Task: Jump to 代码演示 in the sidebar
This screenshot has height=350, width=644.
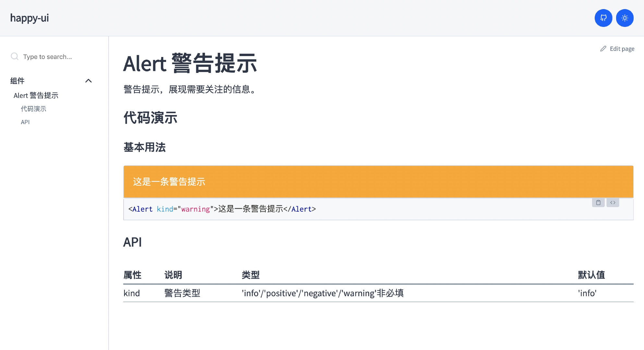Action: [33, 109]
